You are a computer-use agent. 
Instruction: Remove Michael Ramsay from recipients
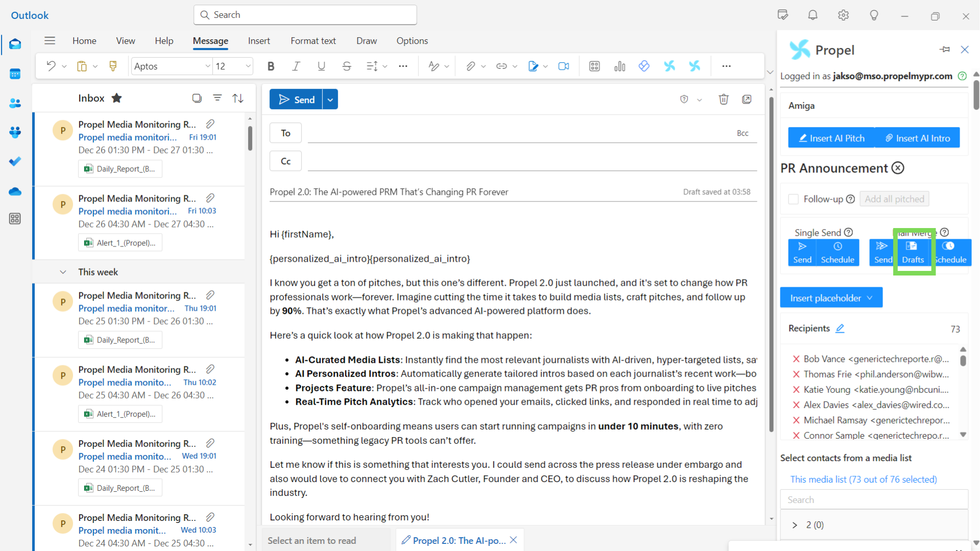click(796, 420)
